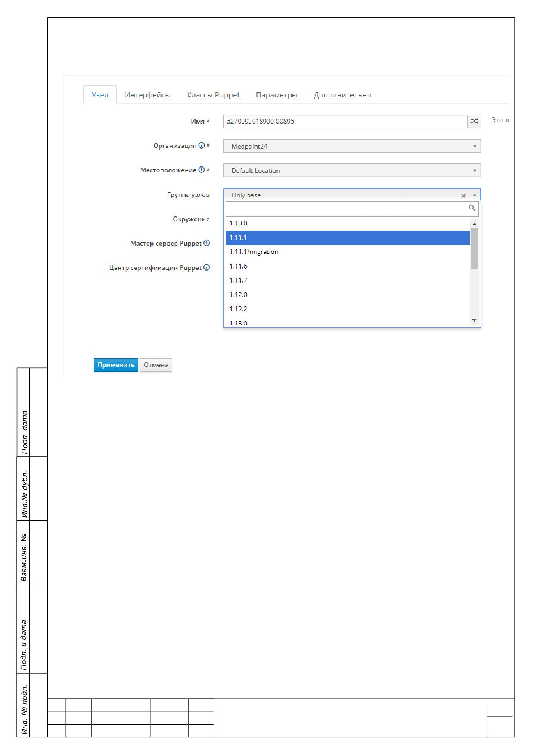Clear the Only base selection

(463, 195)
